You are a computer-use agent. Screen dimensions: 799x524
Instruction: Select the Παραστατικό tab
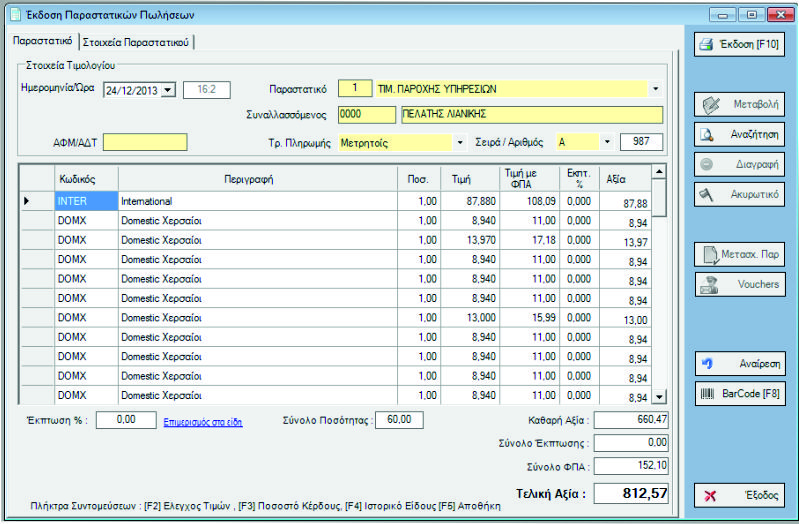click(x=41, y=42)
